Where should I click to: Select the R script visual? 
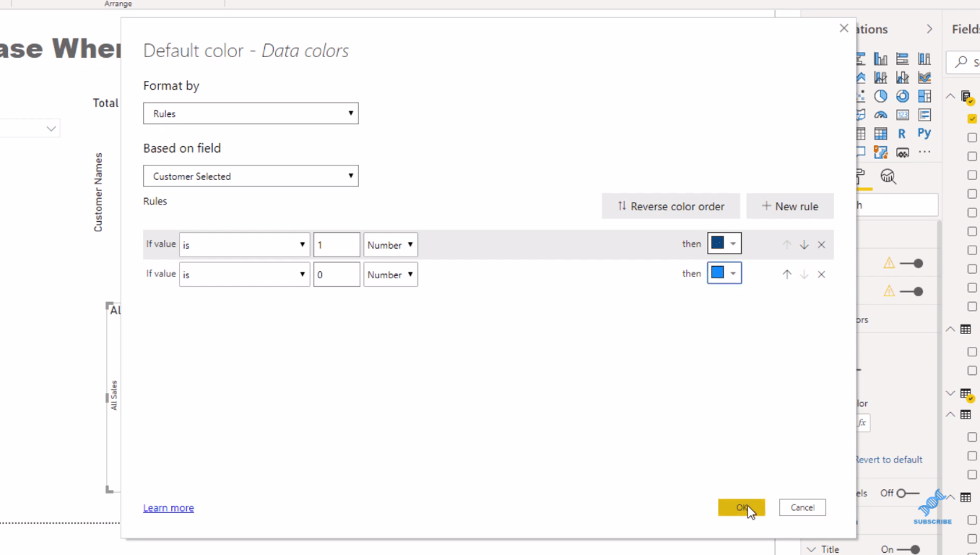902,134
